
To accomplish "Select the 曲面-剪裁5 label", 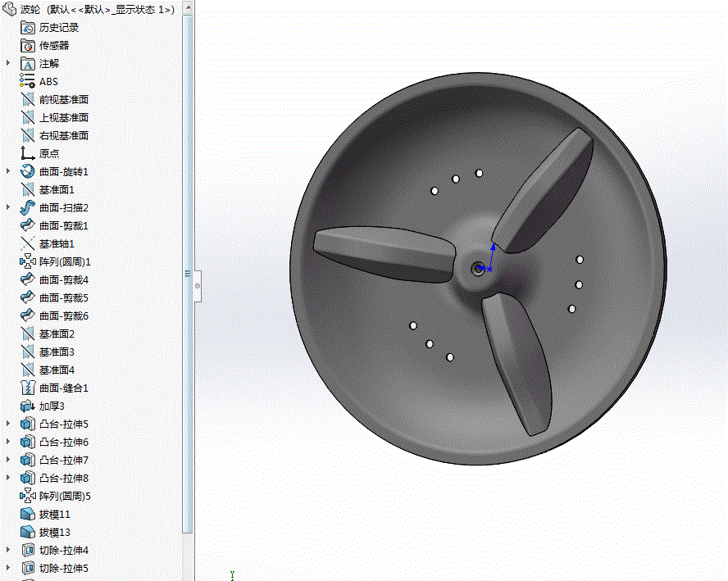I will click(x=64, y=298).
